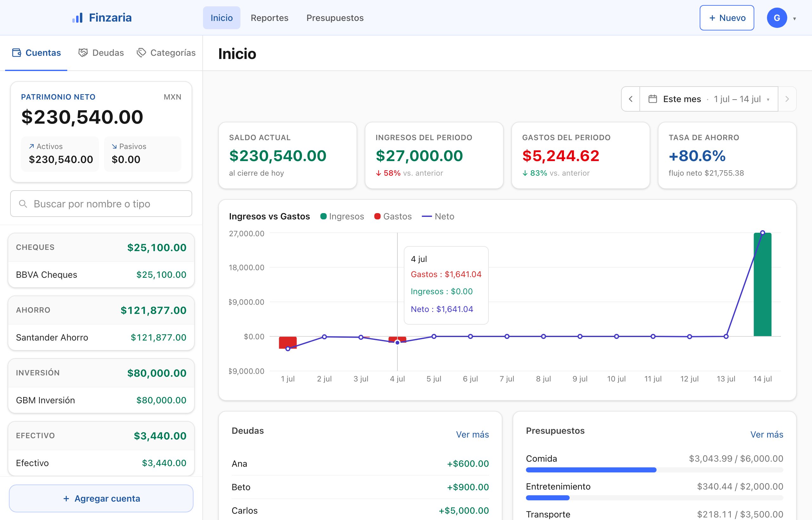
Task: Collapse the CHEQUES account group header
Action: pyautogui.click(x=101, y=248)
